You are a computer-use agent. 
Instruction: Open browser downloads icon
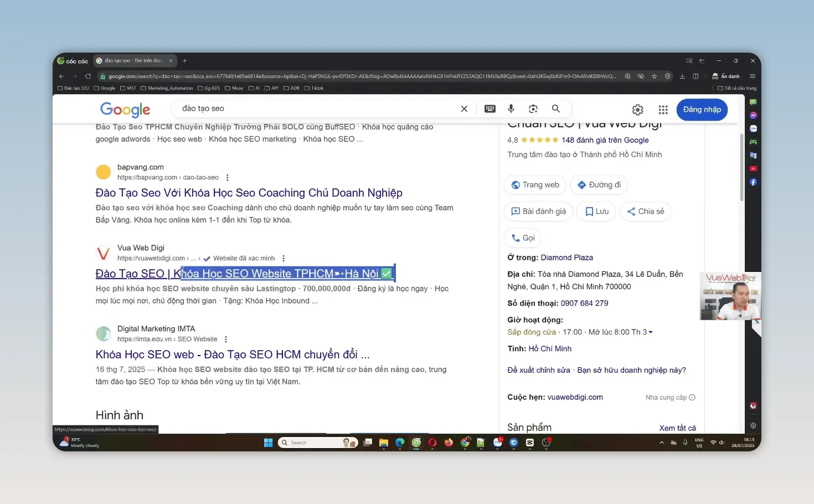[x=682, y=76]
